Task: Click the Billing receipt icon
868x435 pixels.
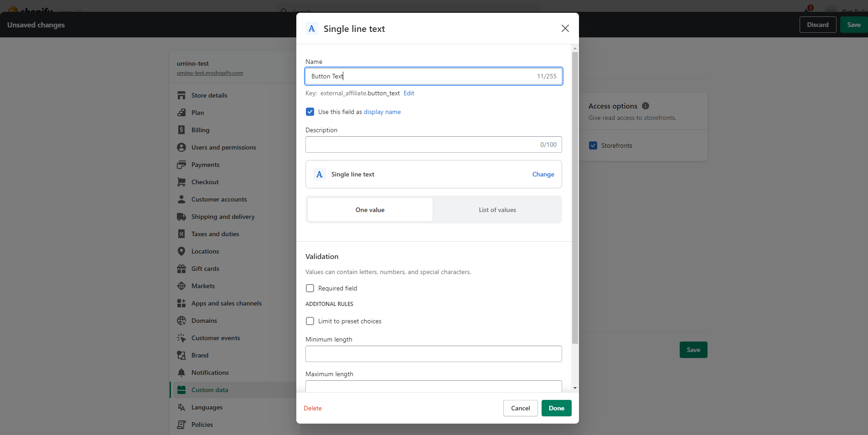Action: (x=181, y=130)
